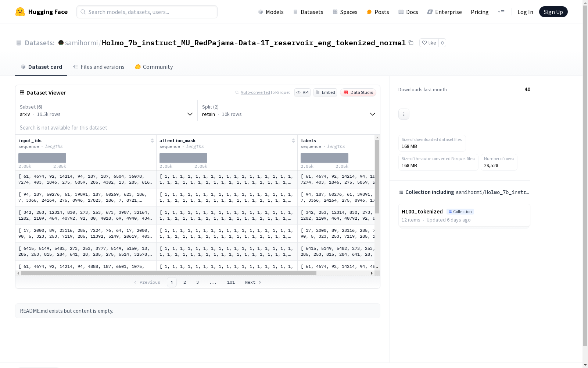This screenshot has height=368, width=588.
Task: Click the input_ids cell starting with 94, 187, 50276
Action: coord(86,197)
